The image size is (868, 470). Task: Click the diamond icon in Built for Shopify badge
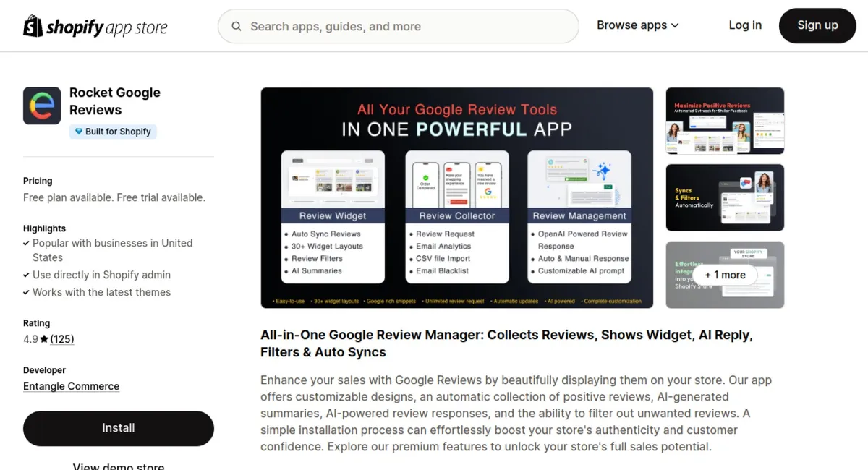[x=78, y=132]
